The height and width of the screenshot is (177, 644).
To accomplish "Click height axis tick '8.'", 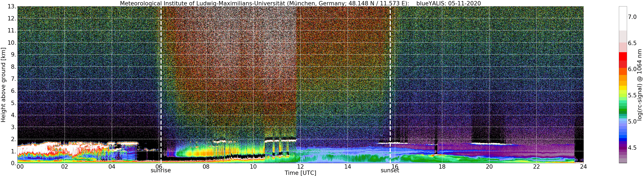I will 14,67.
